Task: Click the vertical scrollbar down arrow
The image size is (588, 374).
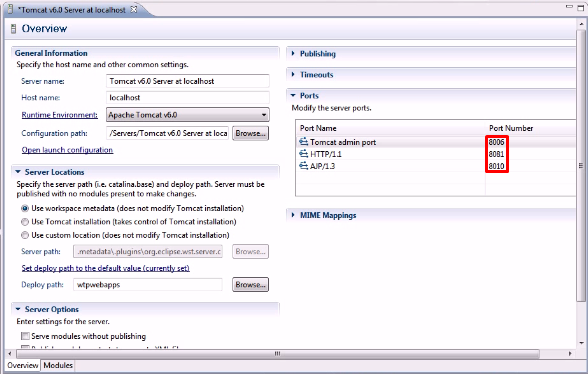Action: click(581, 342)
